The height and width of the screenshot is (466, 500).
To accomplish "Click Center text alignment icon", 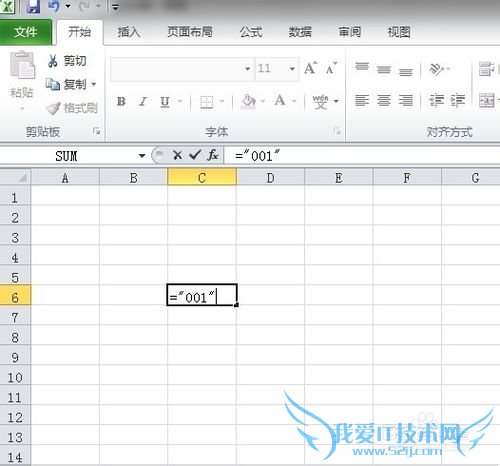I will point(384,100).
